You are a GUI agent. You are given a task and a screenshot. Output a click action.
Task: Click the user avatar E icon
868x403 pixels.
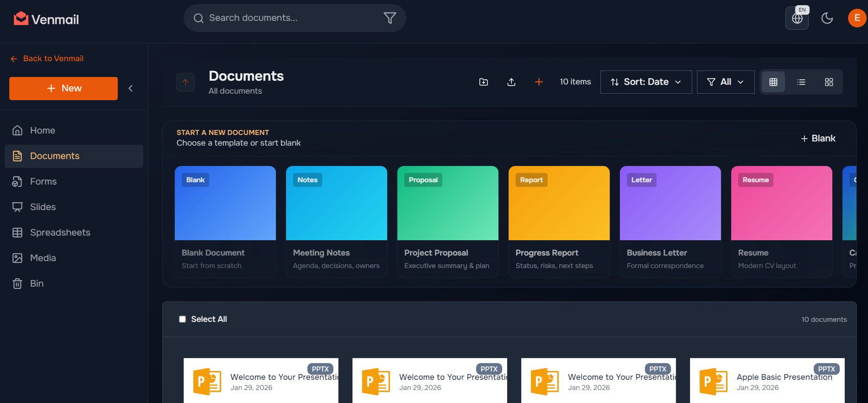point(857,18)
